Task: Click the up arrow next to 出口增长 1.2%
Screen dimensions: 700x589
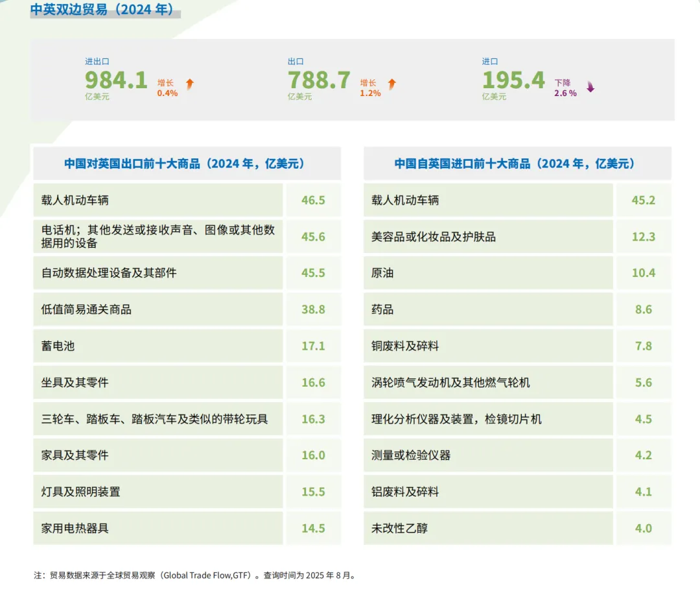Action: point(393,85)
